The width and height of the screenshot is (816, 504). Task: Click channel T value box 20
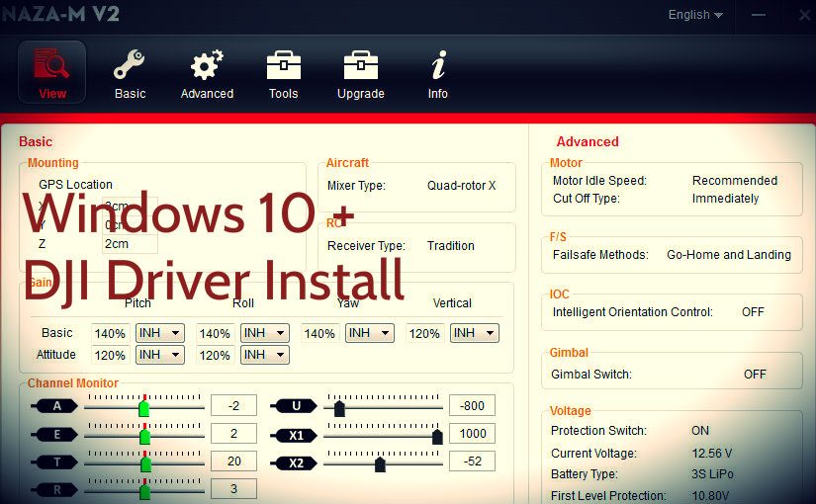pyautogui.click(x=233, y=461)
